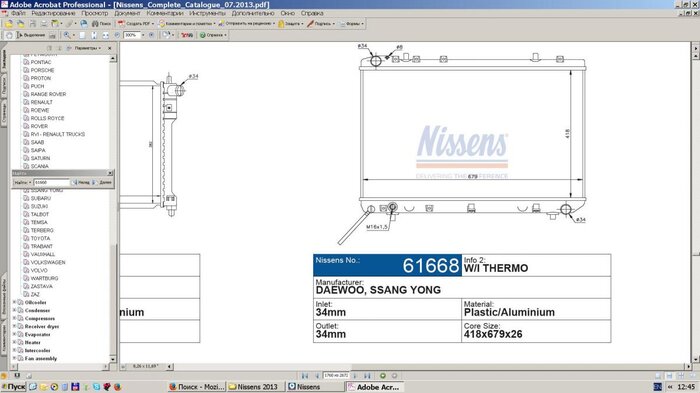Click the find text input field
Image resolution: width=700 pixels, height=393 pixels.
tap(52, 182)
